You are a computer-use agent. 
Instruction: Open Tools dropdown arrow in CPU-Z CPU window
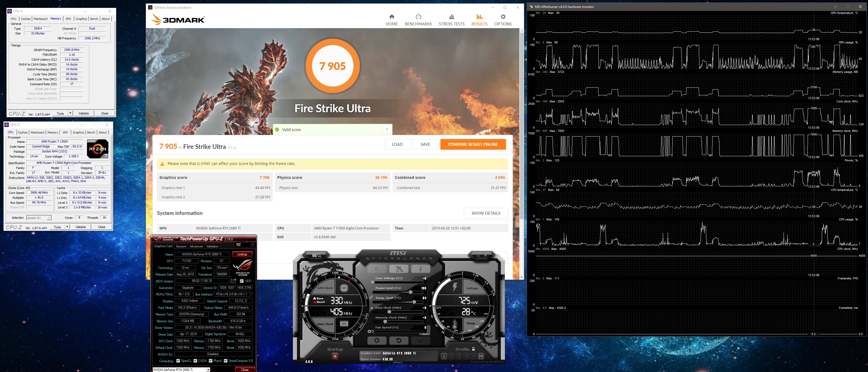[x=67, y=227]
